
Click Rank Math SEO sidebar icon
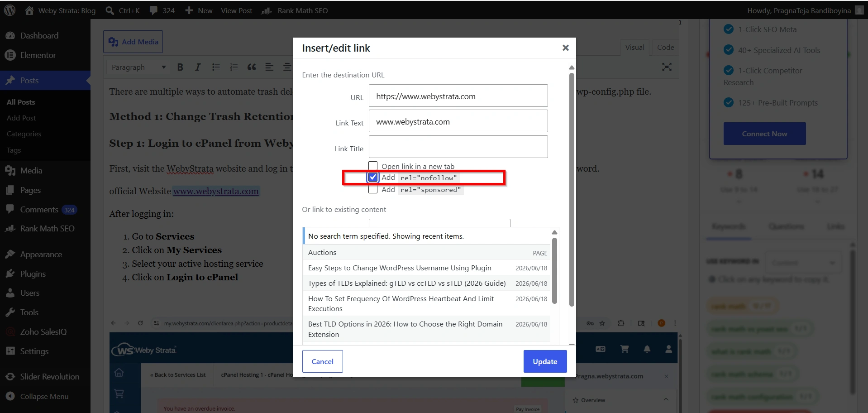coord(10,229)
